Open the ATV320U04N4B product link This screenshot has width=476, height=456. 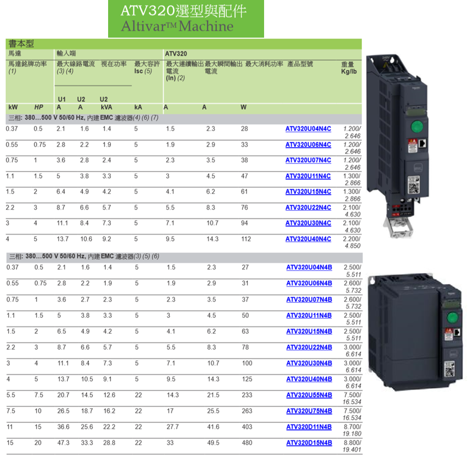pyautogui.click(x=309, y=267)
